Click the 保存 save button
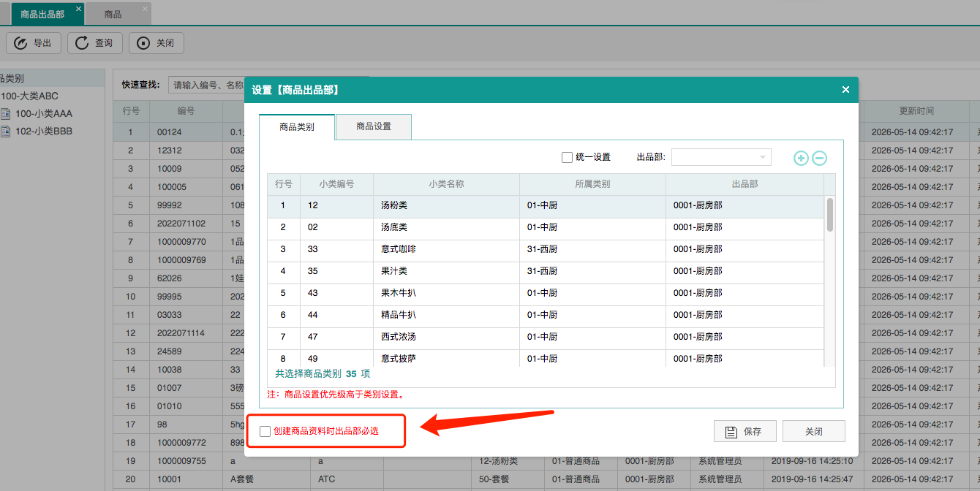 point(745,432)
